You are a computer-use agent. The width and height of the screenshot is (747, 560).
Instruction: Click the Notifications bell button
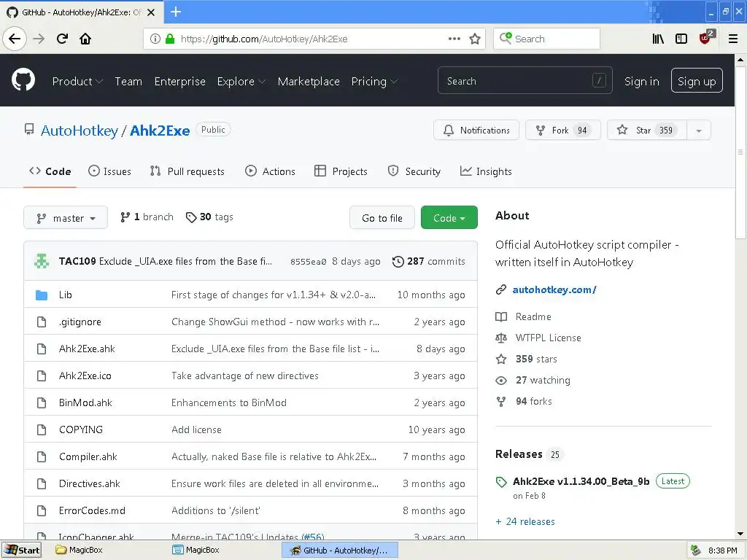[x=476, y=130]
